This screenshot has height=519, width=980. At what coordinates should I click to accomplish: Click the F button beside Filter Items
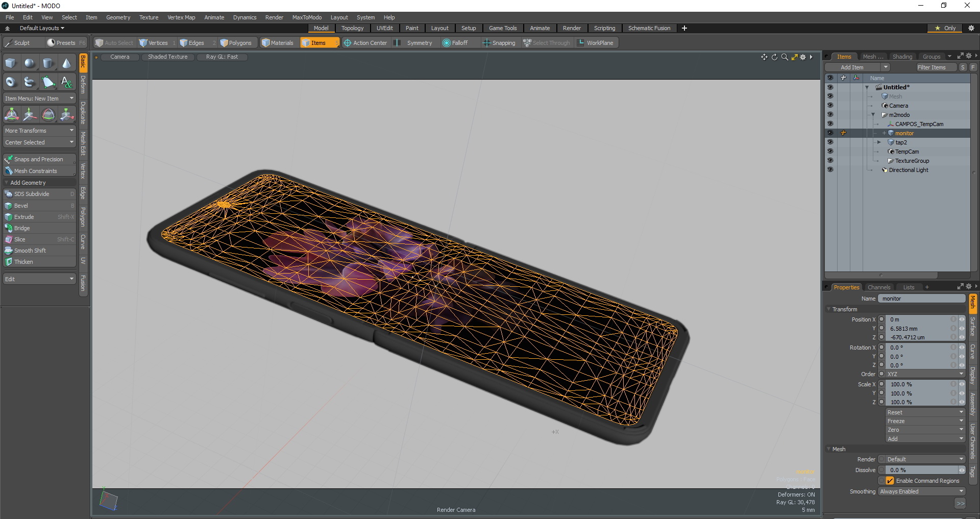973,67
